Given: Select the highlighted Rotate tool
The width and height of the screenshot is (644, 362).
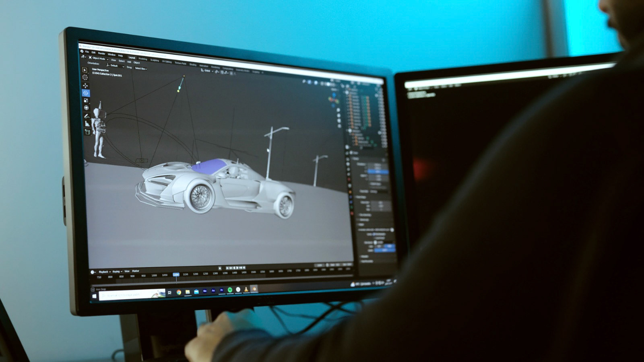Looking at the screenshot, I should click(86, 93).
